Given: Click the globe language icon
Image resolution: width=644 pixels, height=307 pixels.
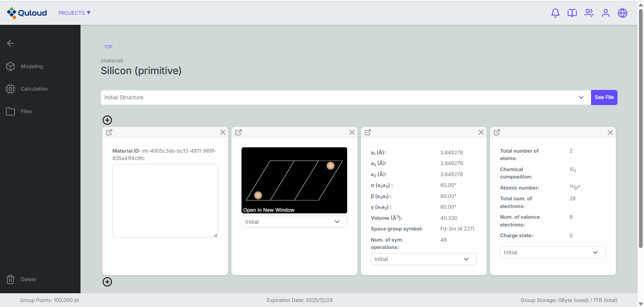Looking at the screenshot, I should (622, 13).
